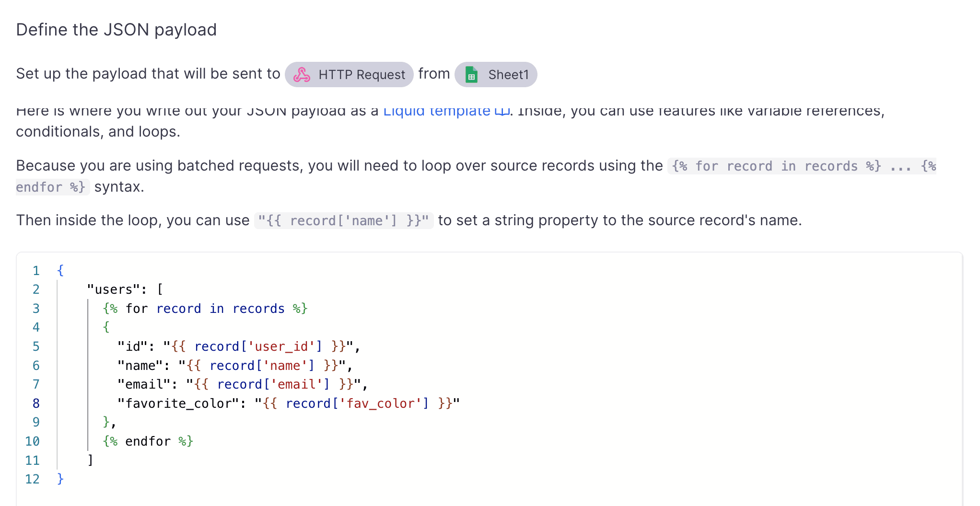Click the record['name'] inline code example
The image size is (980, 506).
[x=343, y=220]
